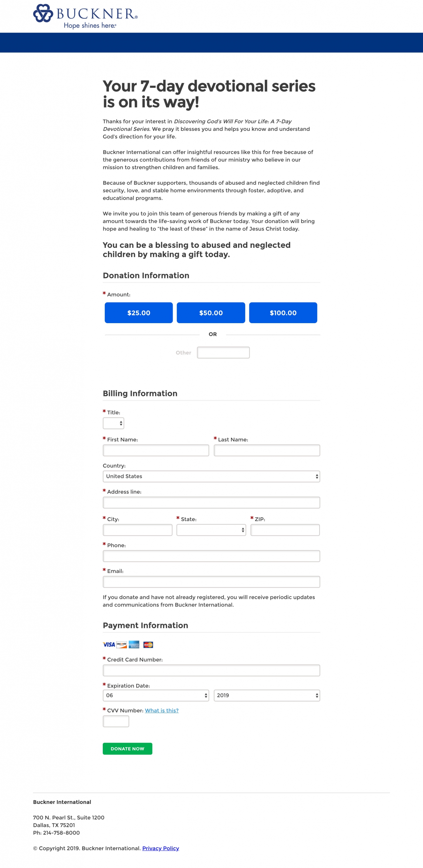Select the $25.00 donation amount
Viewport: 423px width, 868px height.
[138, 313]
